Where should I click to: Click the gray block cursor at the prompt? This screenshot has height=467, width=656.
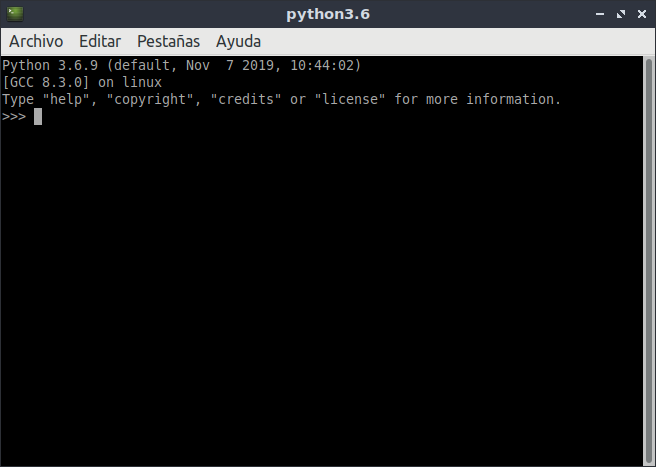[x=38, y=116]
